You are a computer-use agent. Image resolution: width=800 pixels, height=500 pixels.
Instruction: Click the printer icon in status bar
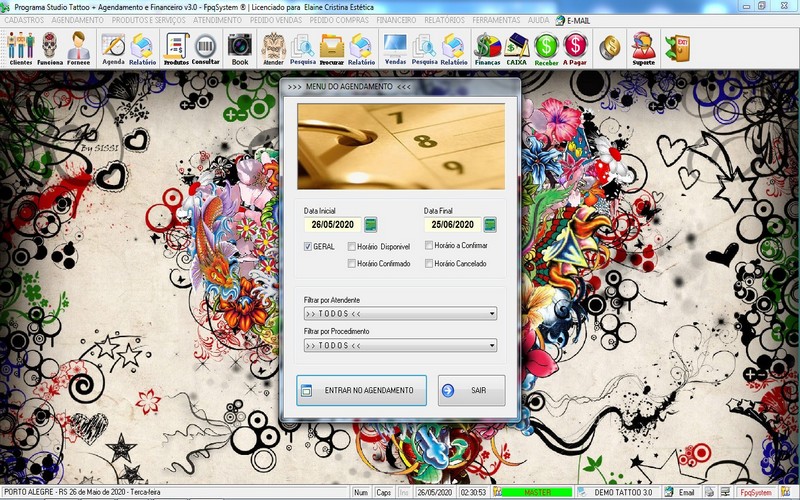709,492
